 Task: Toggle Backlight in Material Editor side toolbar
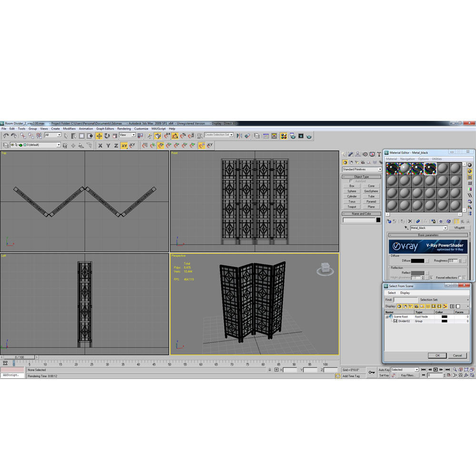click(470, 171)
